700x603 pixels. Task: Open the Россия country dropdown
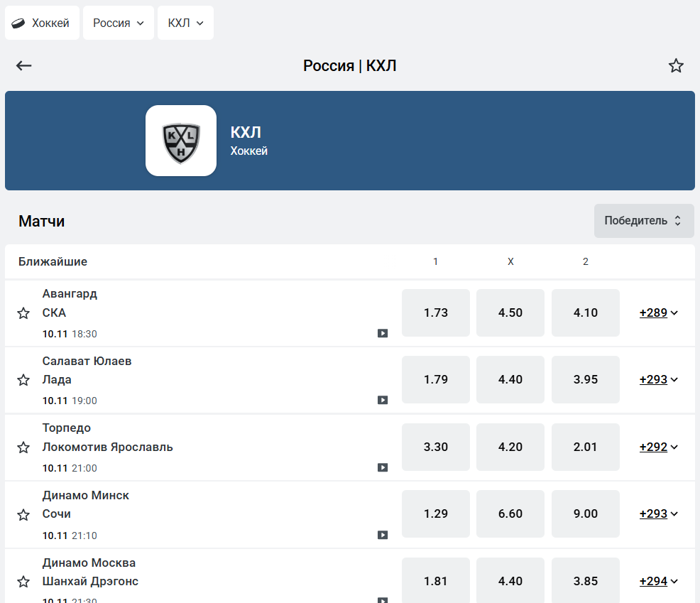point(119,23)
